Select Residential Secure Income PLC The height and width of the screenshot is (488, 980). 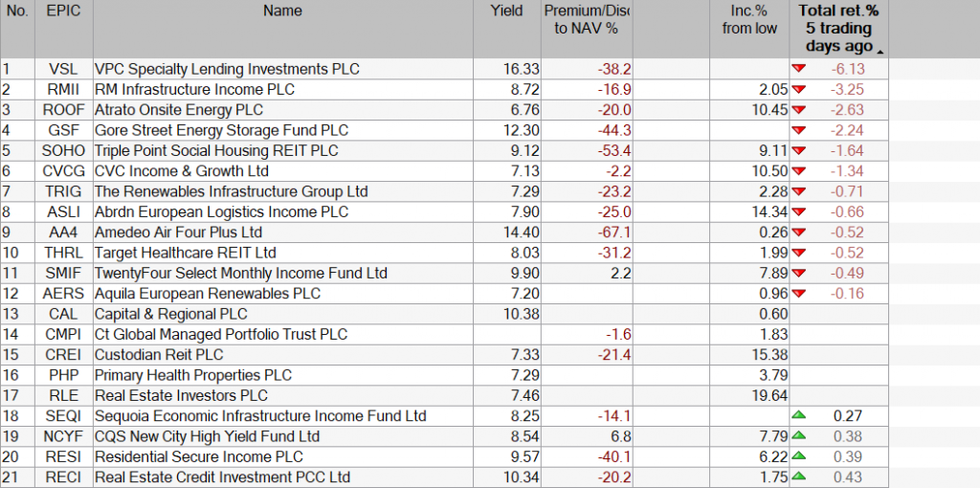click(x=199, y=456)
